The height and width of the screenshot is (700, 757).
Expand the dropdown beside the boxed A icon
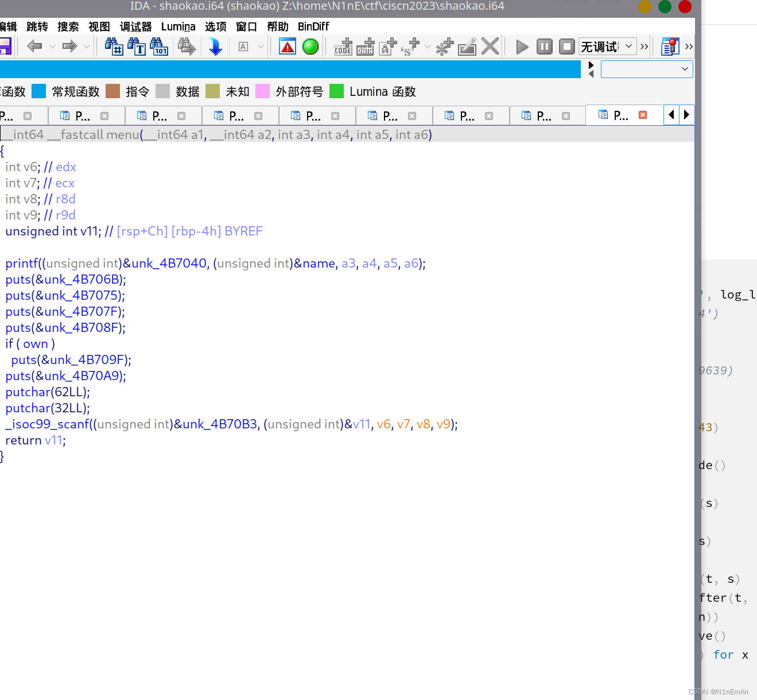pyautogui.click(x=261, y=47)
